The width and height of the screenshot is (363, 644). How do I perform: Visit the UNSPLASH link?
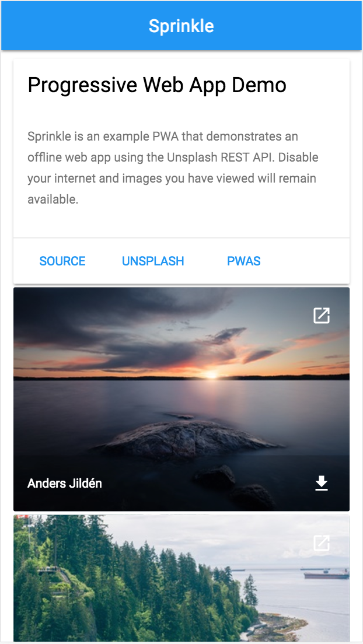click(x=153, y=261)
